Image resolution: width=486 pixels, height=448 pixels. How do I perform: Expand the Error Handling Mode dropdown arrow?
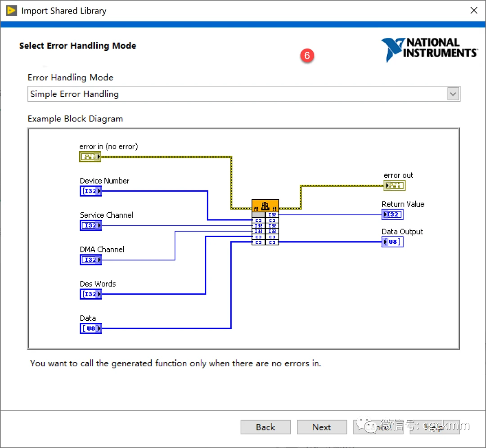click(x=453, y=94)
